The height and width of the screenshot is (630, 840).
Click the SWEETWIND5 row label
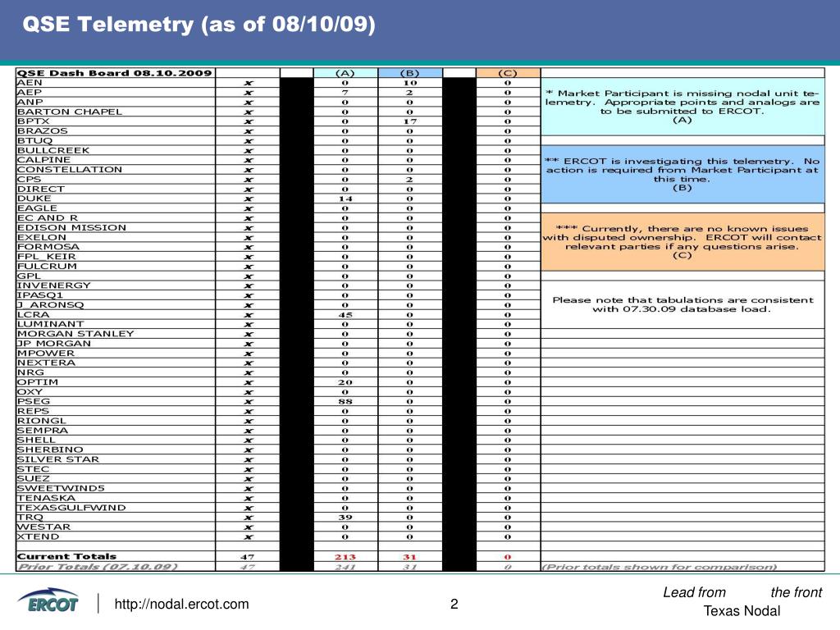(x=61, y=488)
